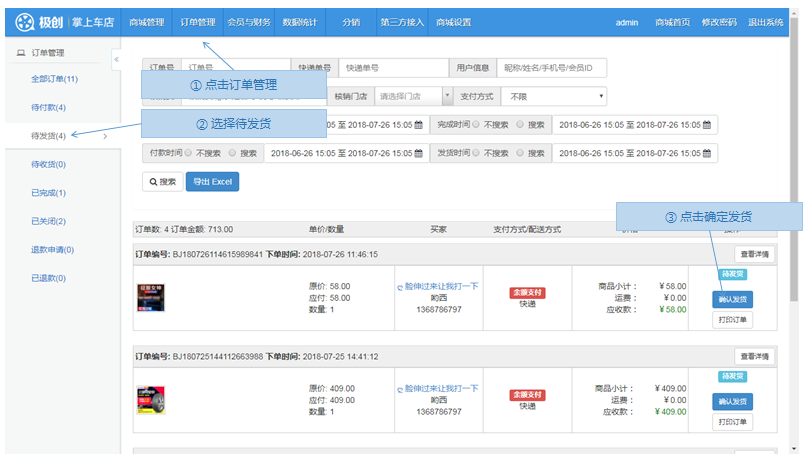
Task: Open the 数据统计 top menu
Action: coord(300,22)
